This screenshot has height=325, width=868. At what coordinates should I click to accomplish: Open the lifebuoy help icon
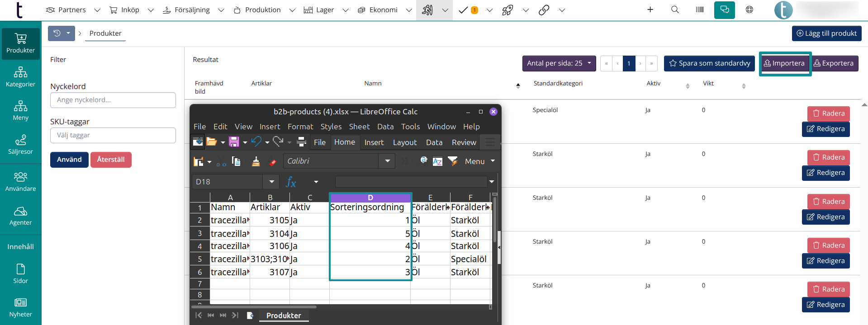749,9
